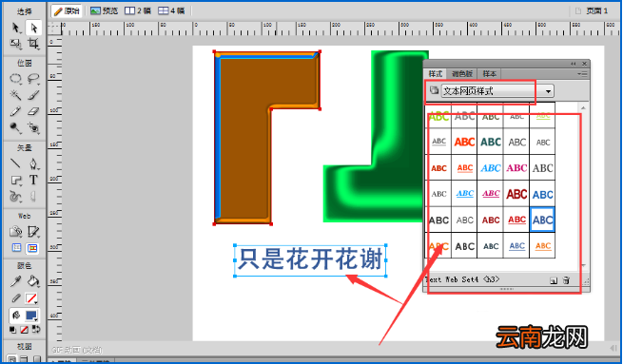Image resolution: width=623 pixels, height=364 pixels.
Task: Select the Paint Bucket tool
Action: (x=33, y=281)
